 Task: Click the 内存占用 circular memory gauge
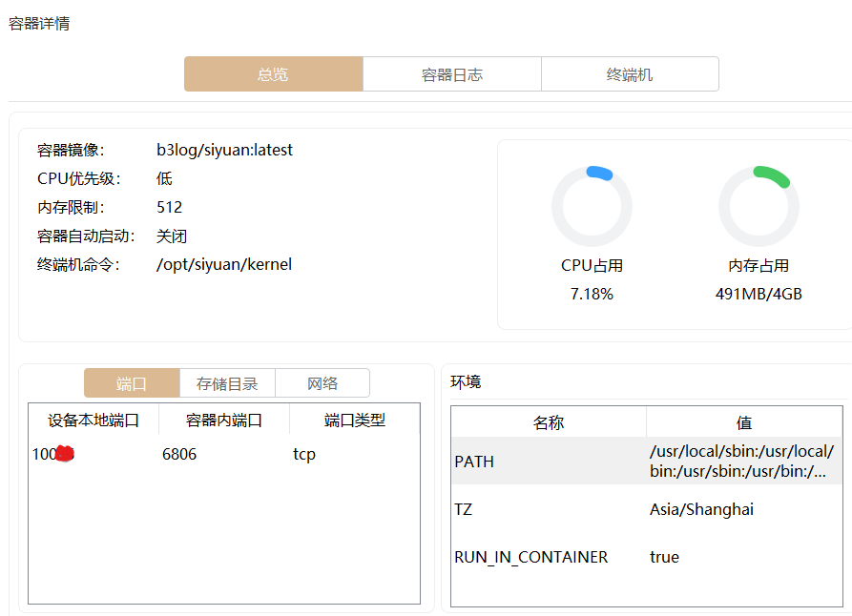coord(758,206)
